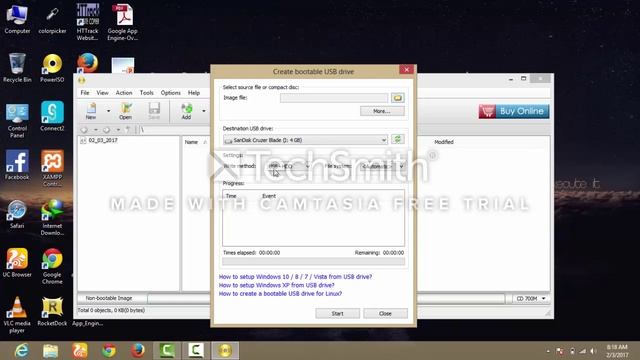This screenshot has height=360, width=640.
Task: Click the Open toolbar icon in PowerISO
Action: pos(125,111)
